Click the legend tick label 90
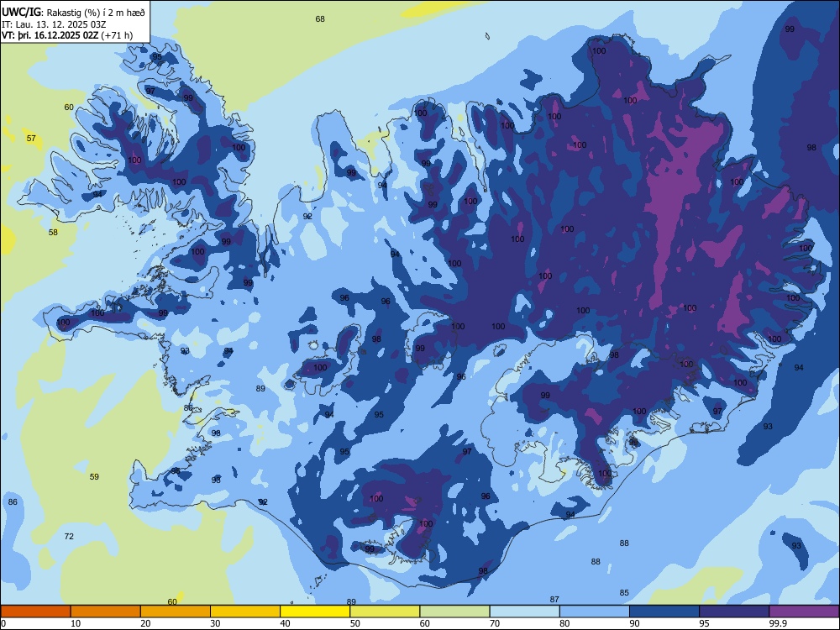The width and height of the screenshot is (840, 630). [635, 623]
